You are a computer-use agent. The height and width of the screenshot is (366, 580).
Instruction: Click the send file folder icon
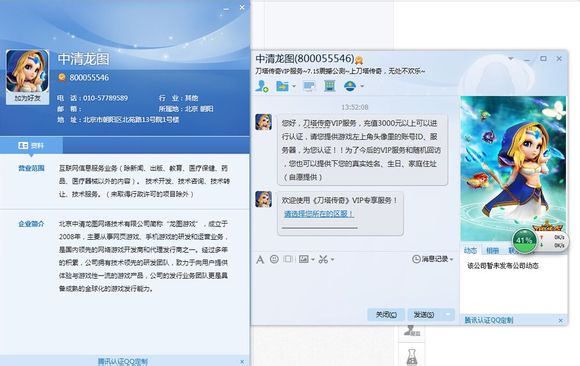click(x=283, y=86)
